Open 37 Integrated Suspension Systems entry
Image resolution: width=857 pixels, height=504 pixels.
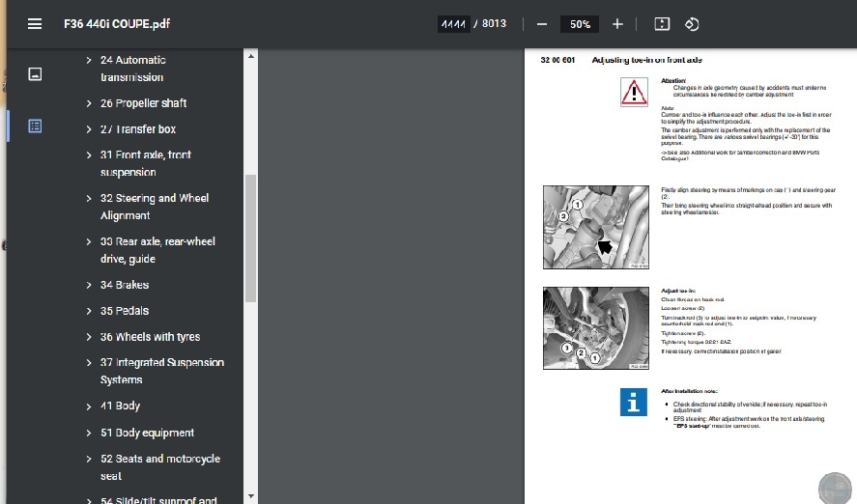pos(161,372)
